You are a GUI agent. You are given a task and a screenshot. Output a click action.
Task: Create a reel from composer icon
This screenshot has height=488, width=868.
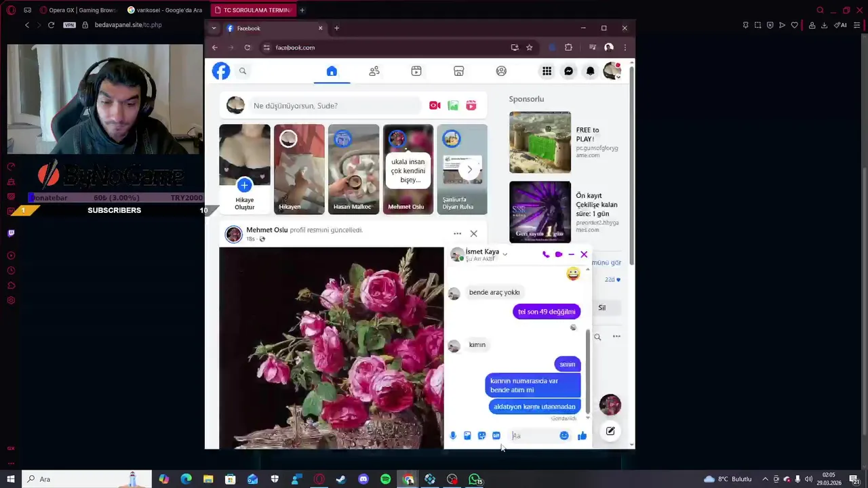tap(471, 106)
